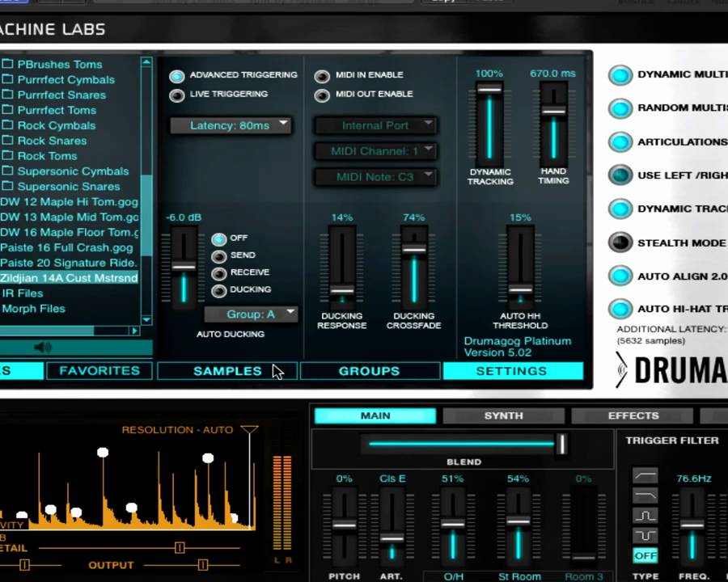Viewport: 728px width, 582px height.
Task: Open the Supersonic Snares folder
Action: tap(61, 187)
